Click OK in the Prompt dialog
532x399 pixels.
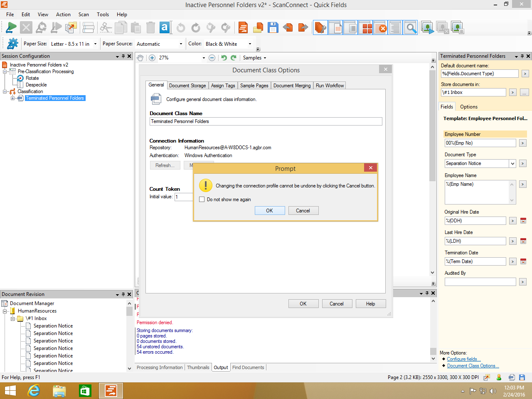coord(269,211)
